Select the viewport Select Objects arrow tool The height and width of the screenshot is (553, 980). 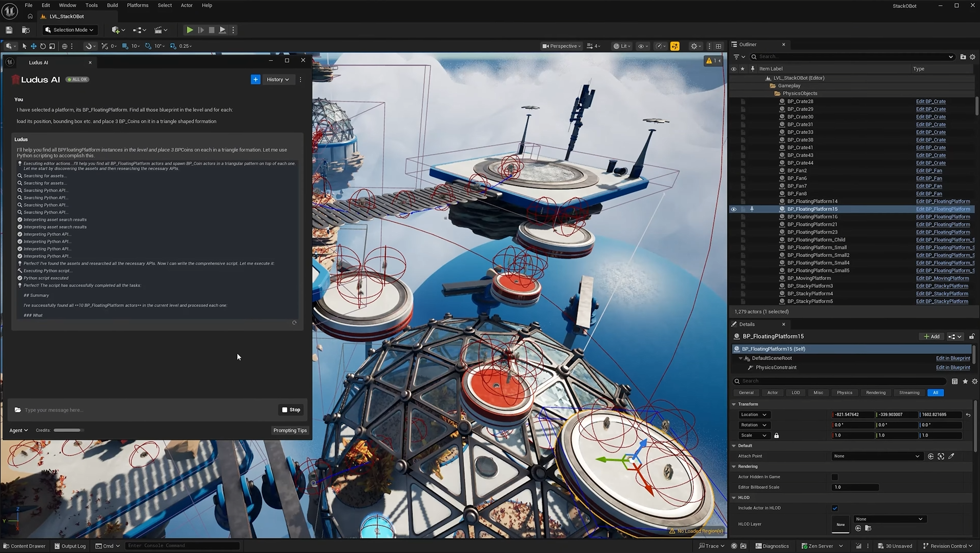[24, 46]
